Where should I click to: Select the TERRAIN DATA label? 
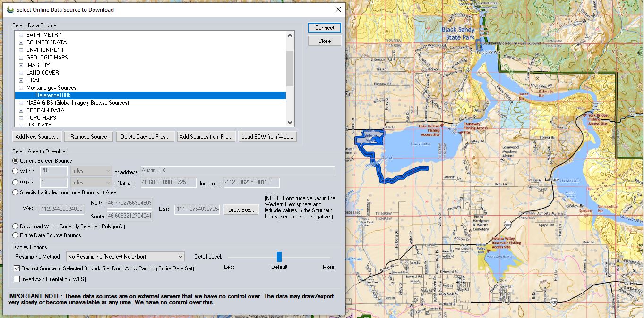point(45,110)
